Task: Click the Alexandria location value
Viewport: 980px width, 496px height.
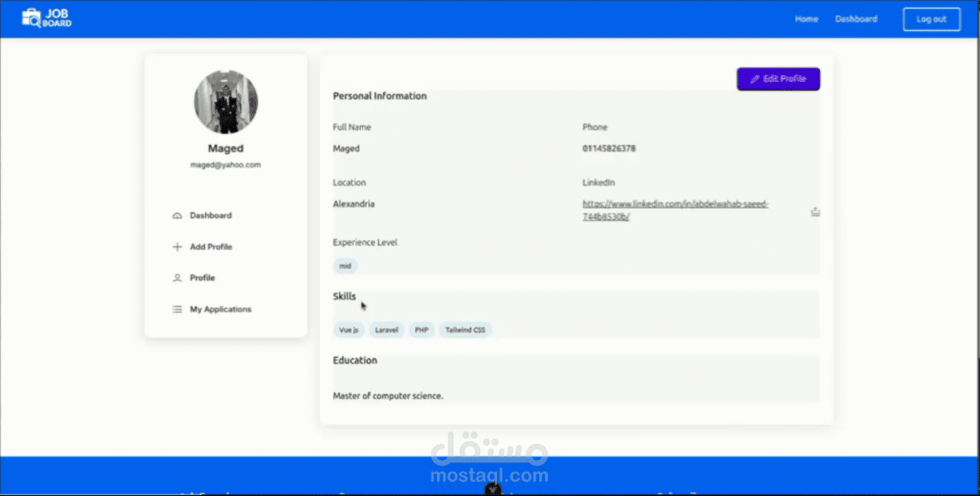Action: (354, 203)
